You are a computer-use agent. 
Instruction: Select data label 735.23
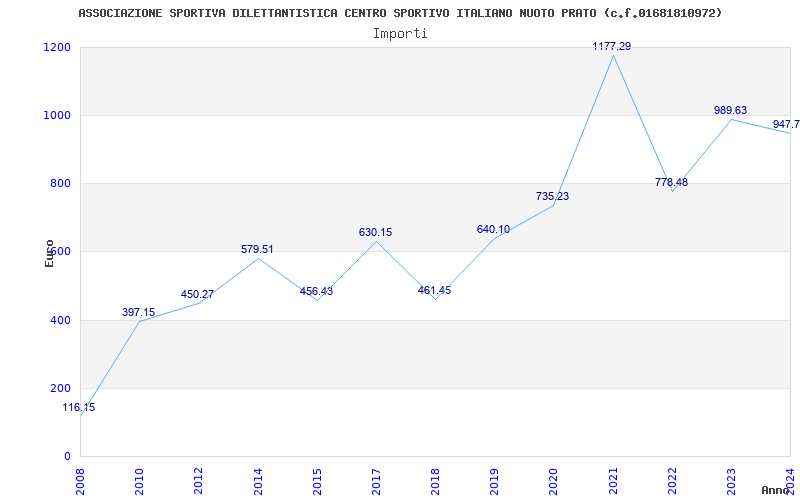coord(553,196)
